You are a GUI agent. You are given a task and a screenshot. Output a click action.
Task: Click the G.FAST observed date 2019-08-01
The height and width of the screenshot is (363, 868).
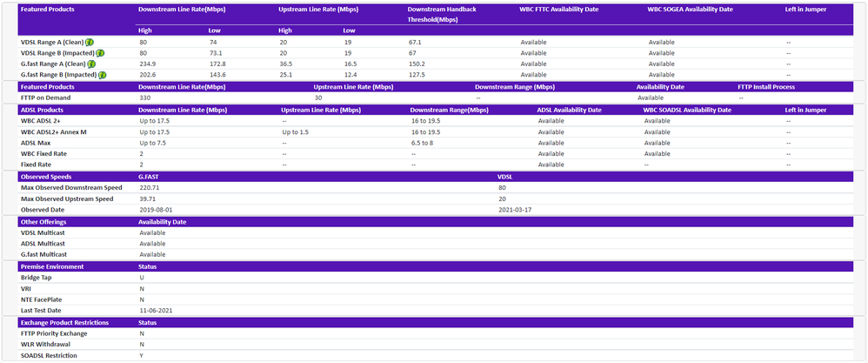[x=156, y=210]
